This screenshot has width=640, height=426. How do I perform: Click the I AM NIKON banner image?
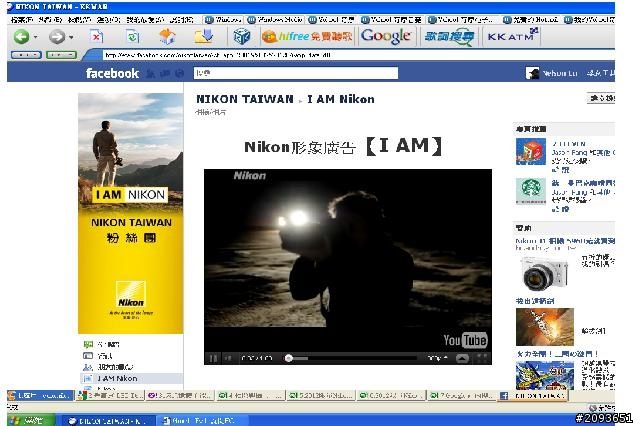(x=131, y=213)
